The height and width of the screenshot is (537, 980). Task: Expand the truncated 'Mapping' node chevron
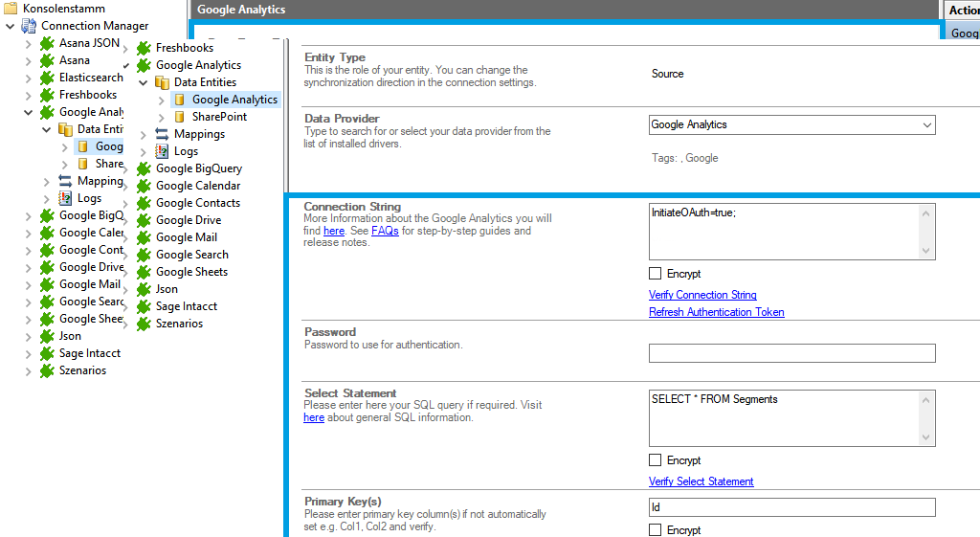coord(46,182)
